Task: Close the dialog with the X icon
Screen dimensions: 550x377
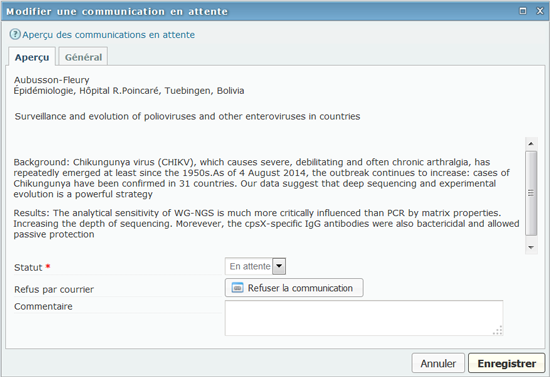Action: (540, 11)
